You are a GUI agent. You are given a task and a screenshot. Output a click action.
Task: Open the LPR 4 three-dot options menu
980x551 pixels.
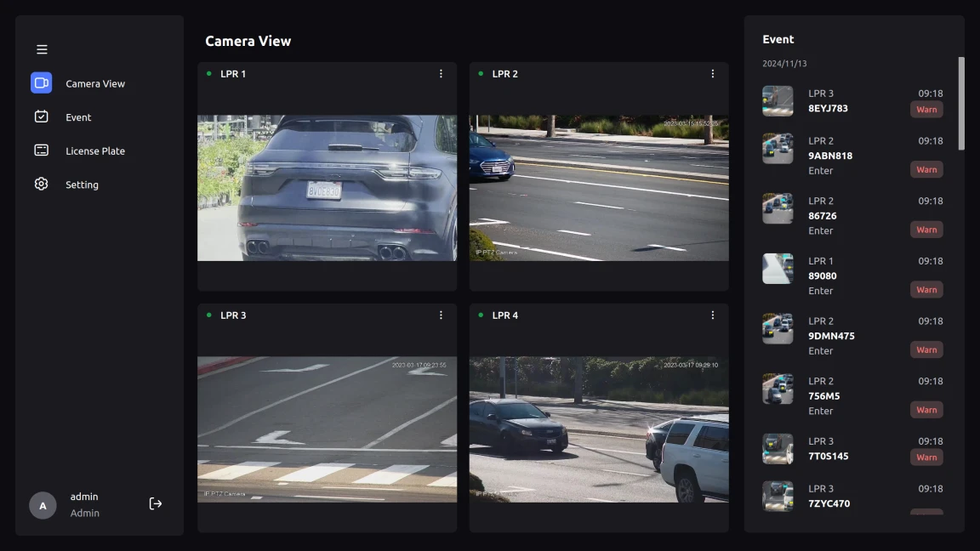713,315
